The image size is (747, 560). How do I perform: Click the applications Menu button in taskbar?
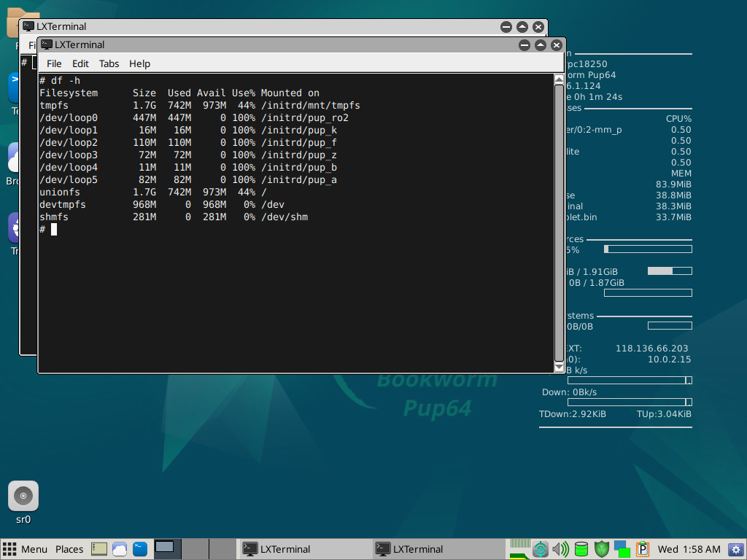[25, 549]
